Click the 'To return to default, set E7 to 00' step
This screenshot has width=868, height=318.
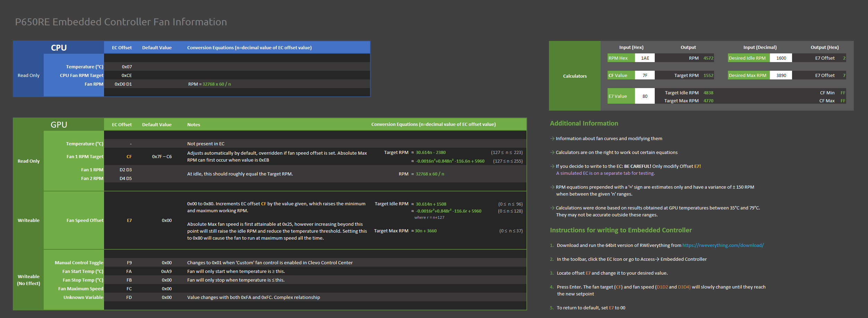[591, 308]
